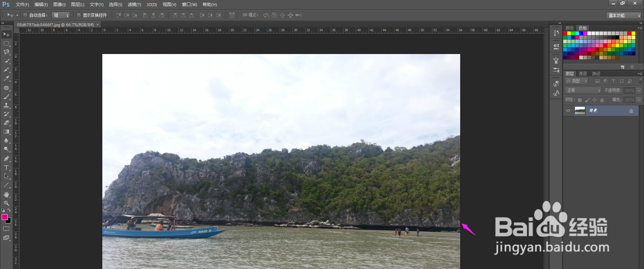Open the 视图(V) menu
Image resolution: width=644 pixels, height=269 pixels.
(x=169, y=4)
